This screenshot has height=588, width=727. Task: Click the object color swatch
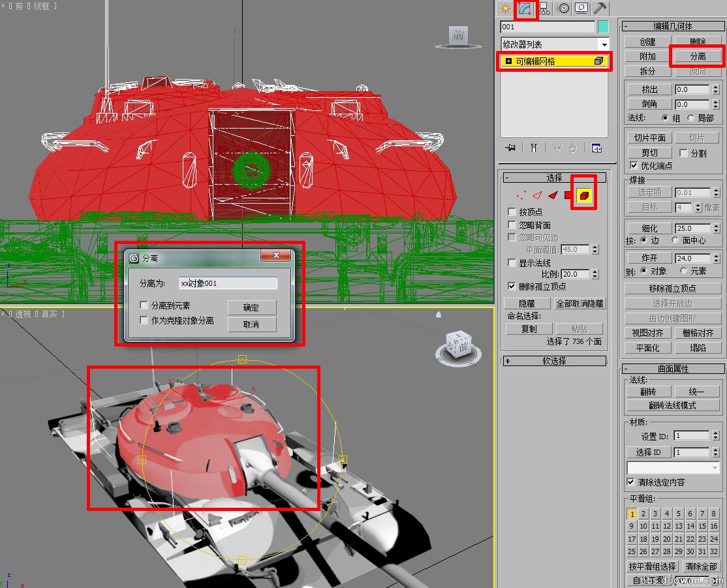tap(604, 27)
